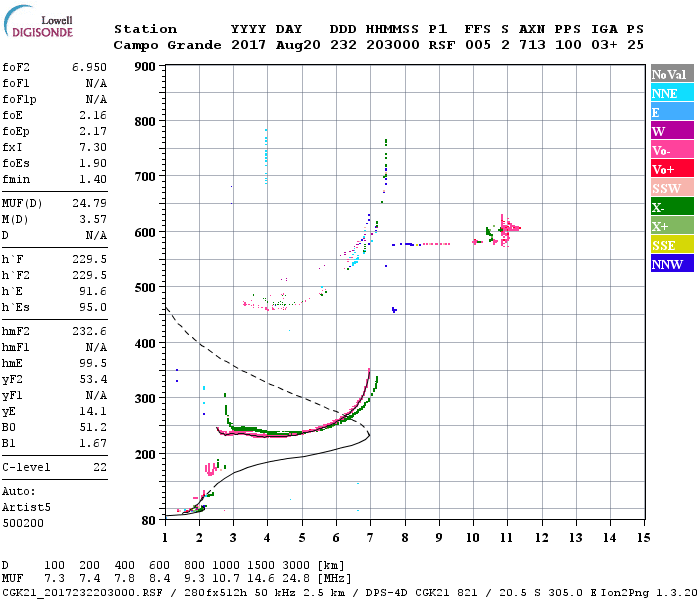The image size is (700, 600).
Task: Click the fmin value 1.40
Action: pos(93,179)
